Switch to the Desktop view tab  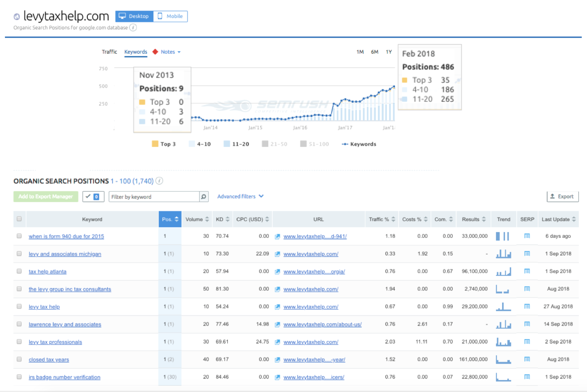[x=134, y=16]
